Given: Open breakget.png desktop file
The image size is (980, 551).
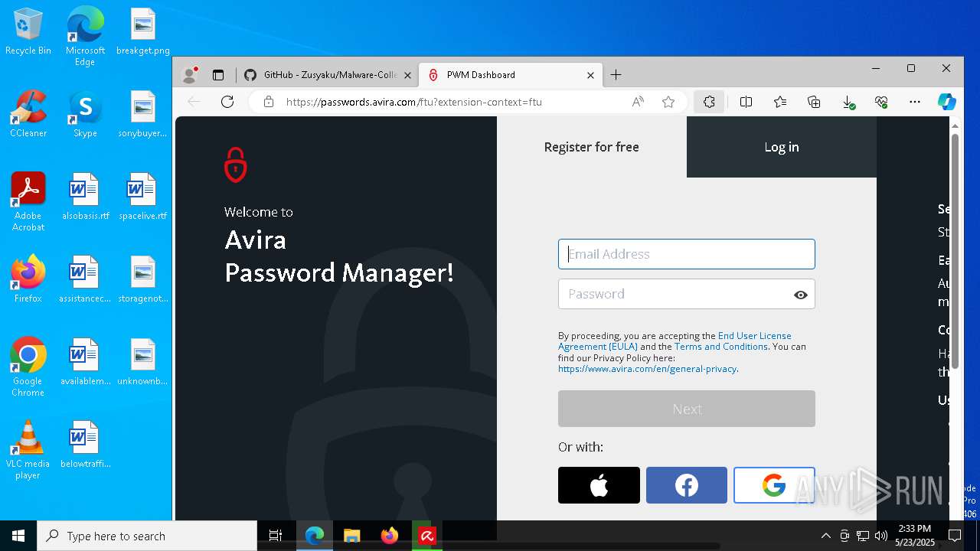Looking at the screenshot, I should (x=142, y=31).
